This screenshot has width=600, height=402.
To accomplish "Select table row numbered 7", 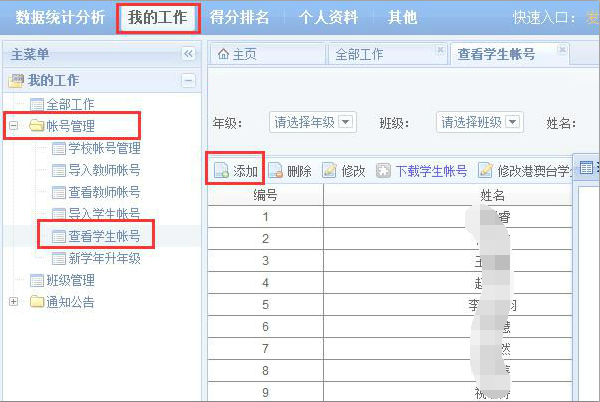I will (x=390, y=349).
